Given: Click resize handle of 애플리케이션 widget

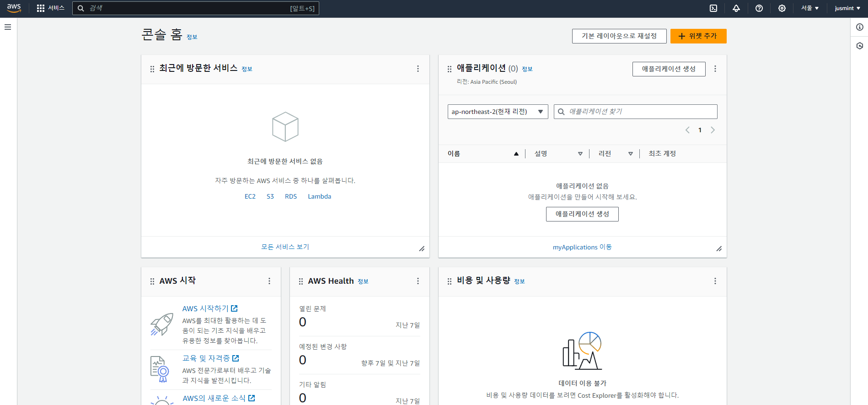Looking at the screenshot, I should click(719, 249).
